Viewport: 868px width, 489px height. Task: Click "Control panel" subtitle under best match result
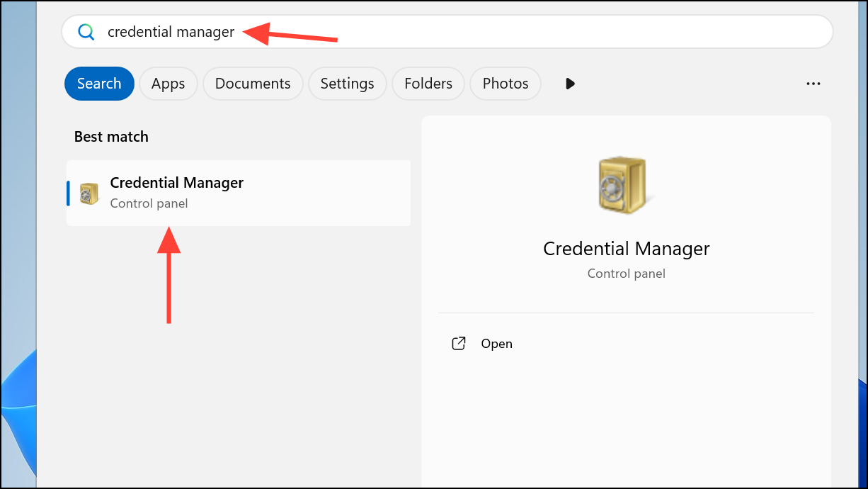[149, 203]
